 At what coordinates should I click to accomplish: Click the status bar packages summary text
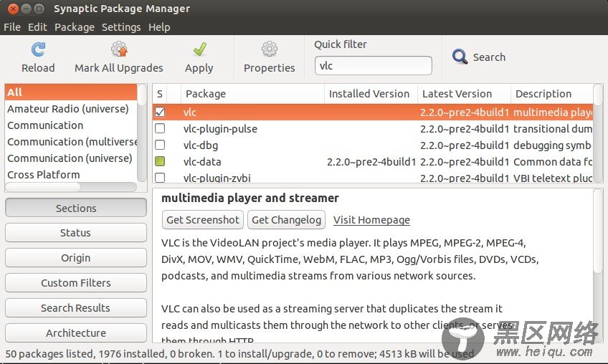click(x=239, y=353)
